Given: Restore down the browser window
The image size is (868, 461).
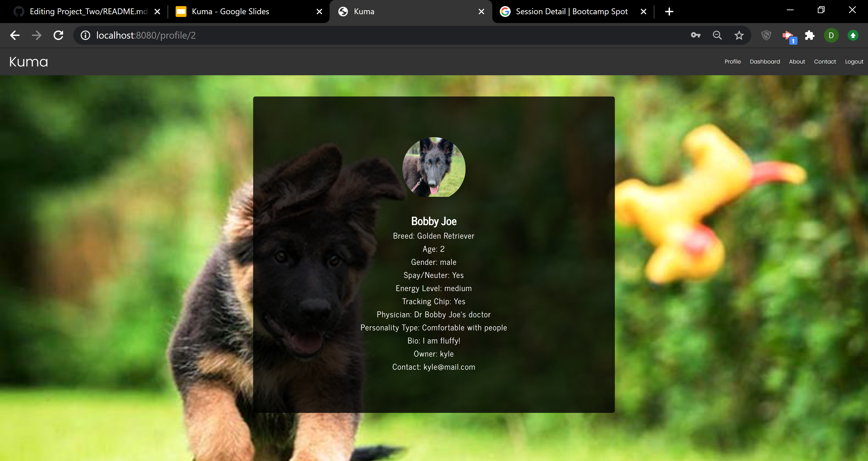Looking at the screenshot, I should point(821,10).
